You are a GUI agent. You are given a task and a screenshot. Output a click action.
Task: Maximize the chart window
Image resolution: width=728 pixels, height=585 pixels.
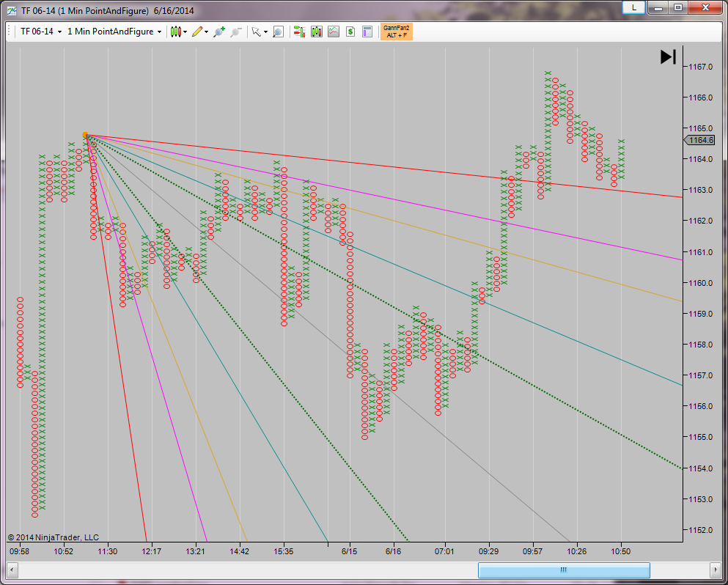click(678, 7)
